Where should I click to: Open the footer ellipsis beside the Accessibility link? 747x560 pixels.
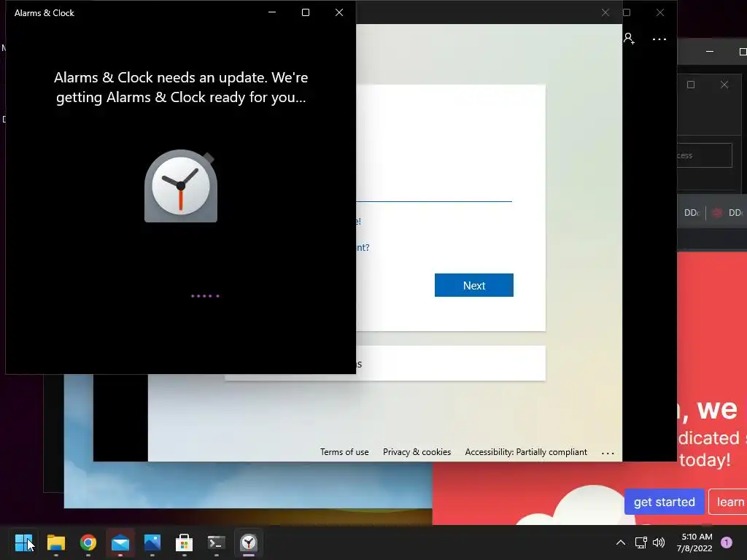(608, 453)
